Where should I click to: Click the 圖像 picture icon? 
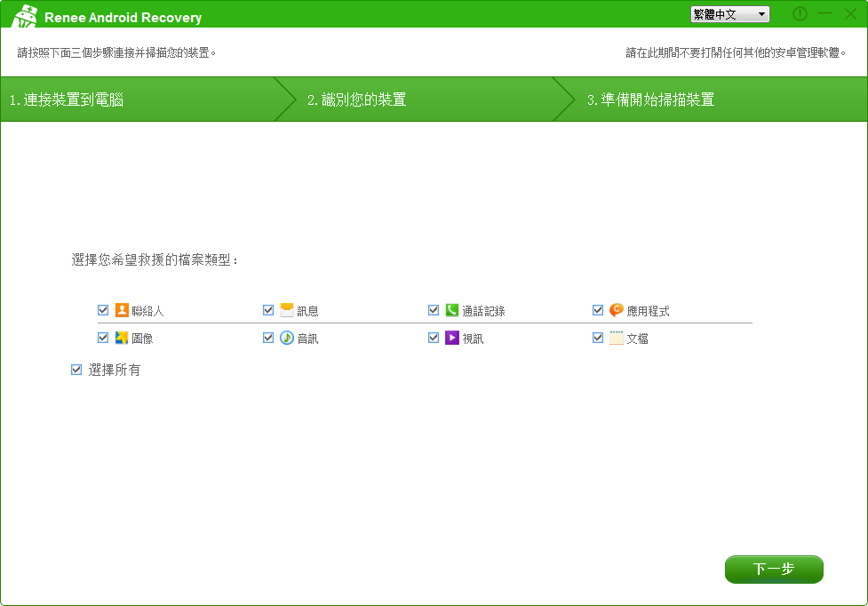pos(122,338)
